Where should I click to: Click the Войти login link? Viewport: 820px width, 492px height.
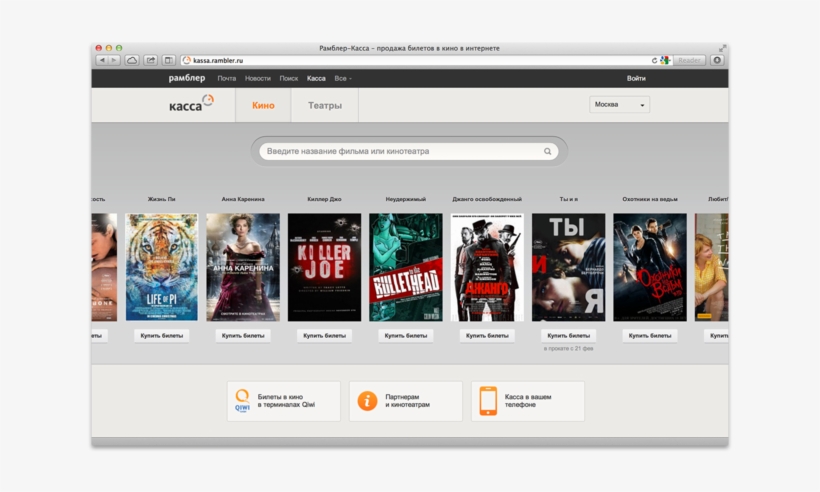636,78
